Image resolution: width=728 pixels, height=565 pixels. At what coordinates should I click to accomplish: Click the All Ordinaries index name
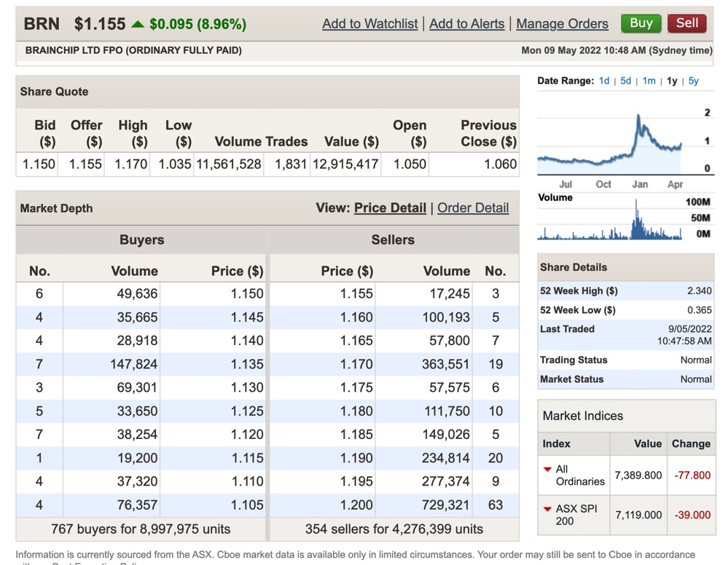click(580, 475)
